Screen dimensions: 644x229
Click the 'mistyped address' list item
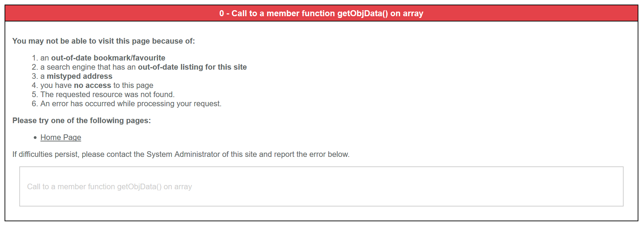click(x=79, y=76)
